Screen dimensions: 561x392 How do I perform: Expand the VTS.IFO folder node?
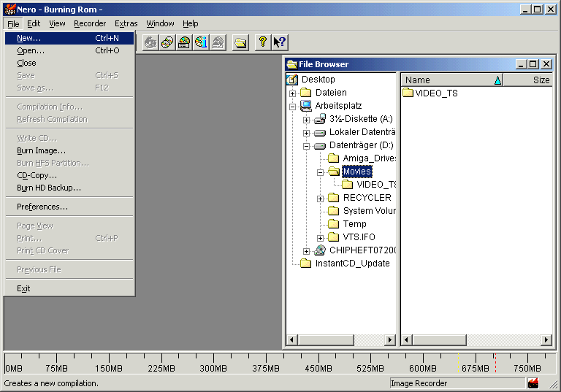[321, 238]
